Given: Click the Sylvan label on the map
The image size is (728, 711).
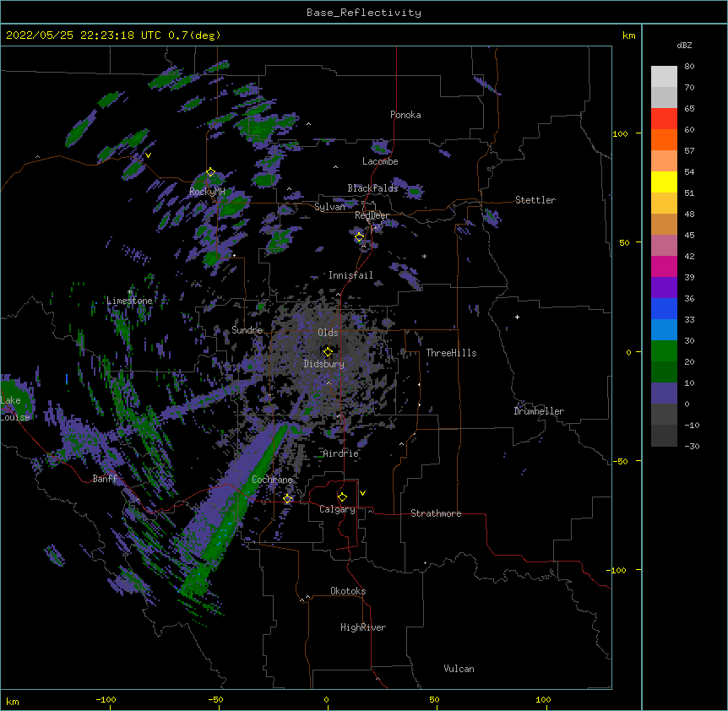Looking at the screenshot, I should coord(329,207).
